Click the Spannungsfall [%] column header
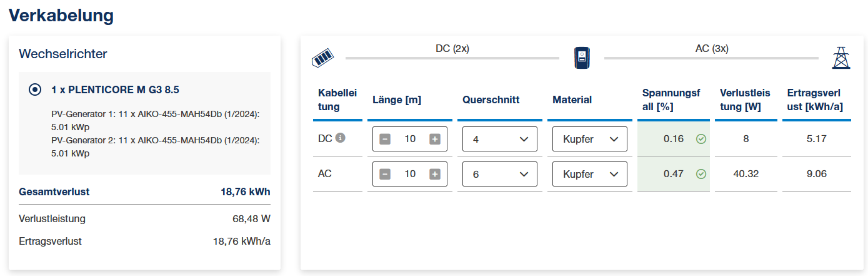The height and width of the screenshot is (276, 868). coord(672,100)
